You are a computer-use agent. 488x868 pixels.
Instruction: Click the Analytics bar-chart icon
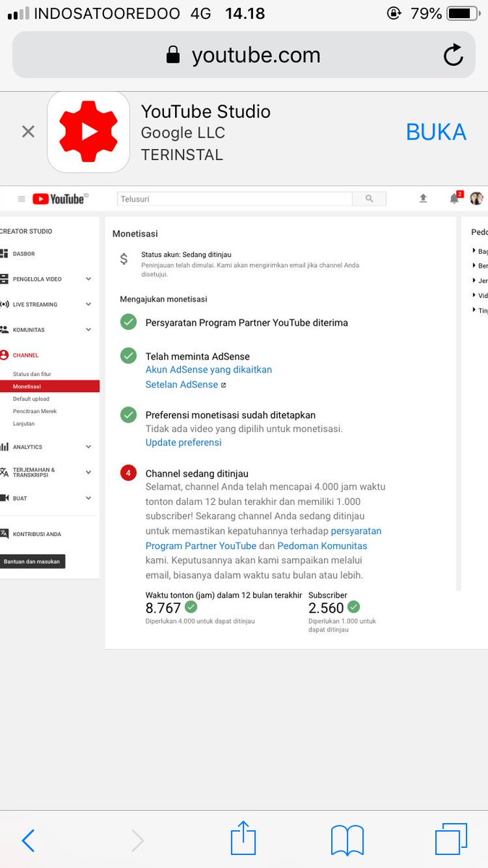[4, 447]
